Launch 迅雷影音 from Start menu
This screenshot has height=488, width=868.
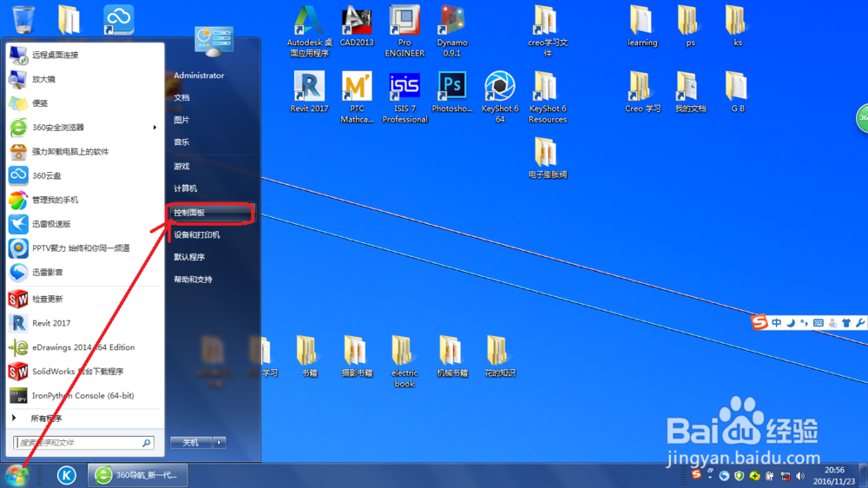[84, 272]
